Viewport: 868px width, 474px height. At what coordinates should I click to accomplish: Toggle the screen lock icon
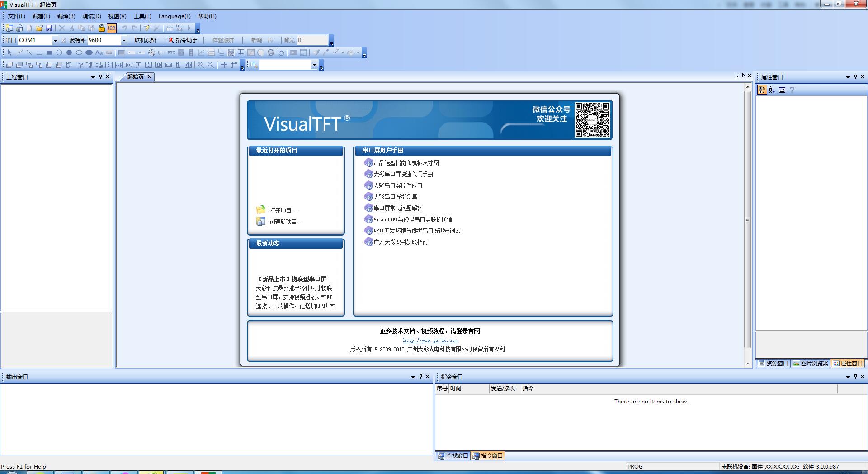tap(101, 28)
